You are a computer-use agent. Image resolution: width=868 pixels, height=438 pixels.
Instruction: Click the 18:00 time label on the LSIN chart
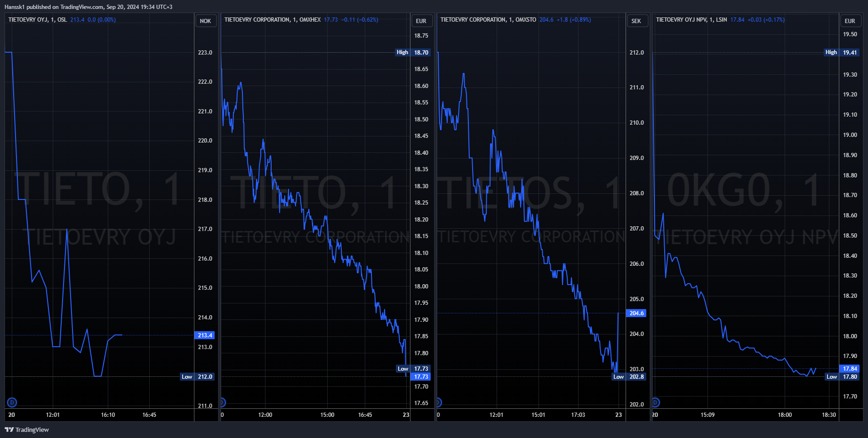click(x=785, y=415)
